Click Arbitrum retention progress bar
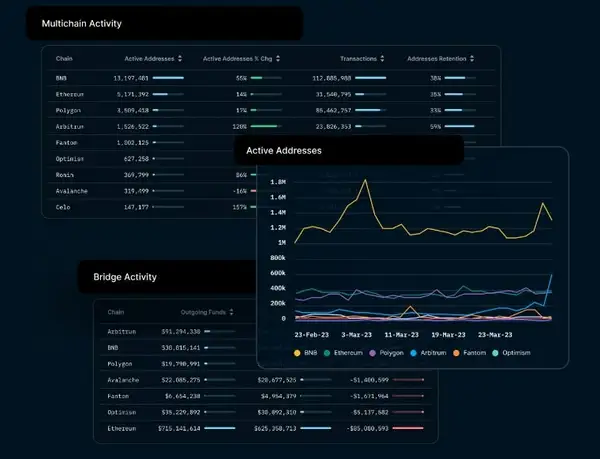600x459 pixels. (460, 126)
